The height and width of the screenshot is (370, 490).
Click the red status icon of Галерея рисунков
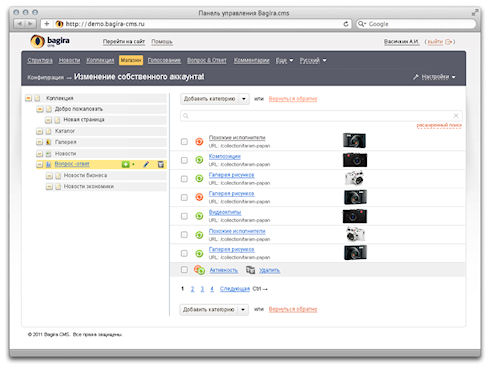pos(199,197)
